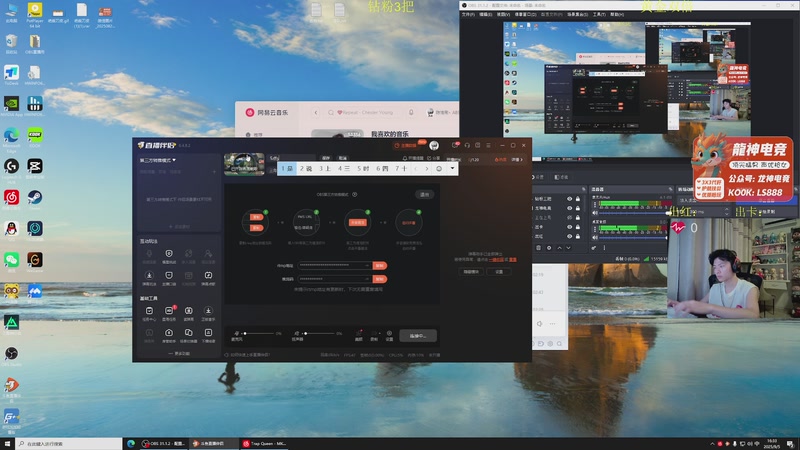The height and width of the screenshot is (450, 800).
Task: Click the emoji face in IME candidate bar
Action: [439, 168]
